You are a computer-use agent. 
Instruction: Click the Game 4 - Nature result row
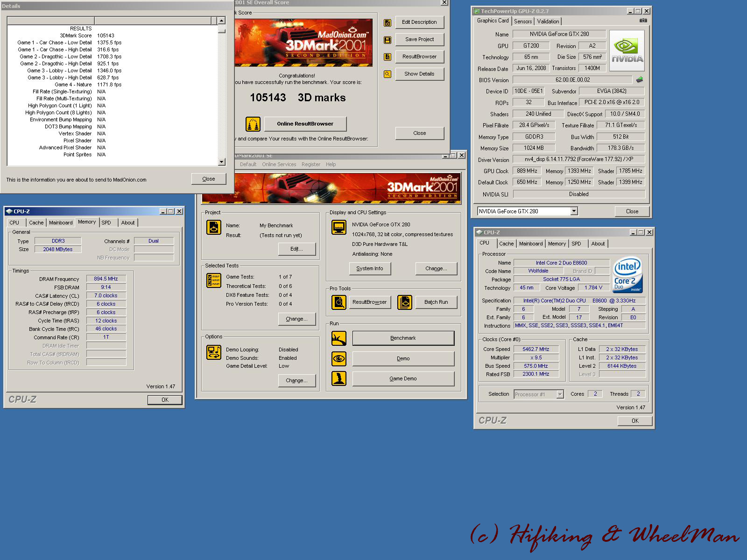point(113,84)
